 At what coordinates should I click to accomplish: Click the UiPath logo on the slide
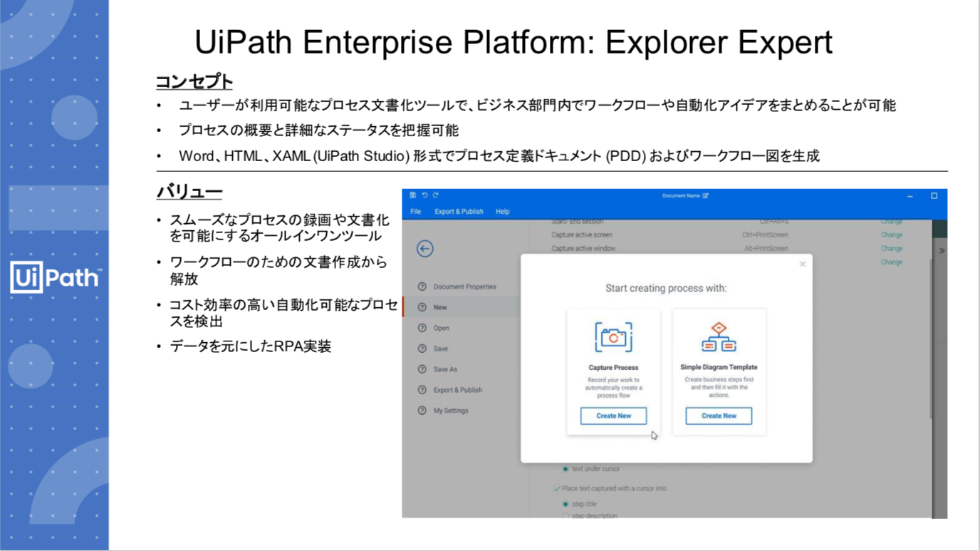click(56, 277)
